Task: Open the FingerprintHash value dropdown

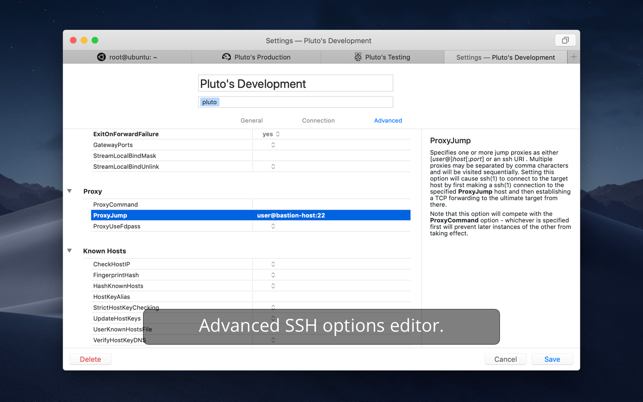Action: point(273,275)
